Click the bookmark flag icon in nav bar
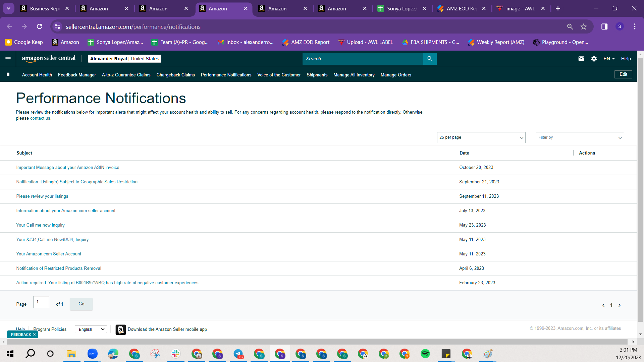 pyautogui.click(x=8, y=74)
